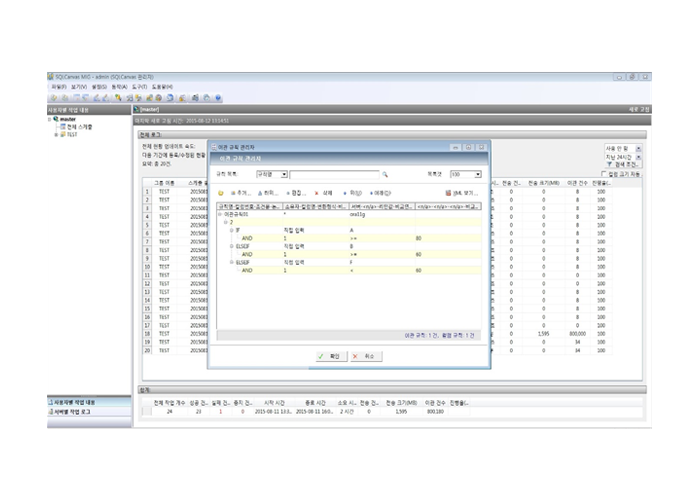The height and width of the screenshot is (500, 700).
Task: Click the master server icon in the left tree
Action: click(x=56, y=119)
